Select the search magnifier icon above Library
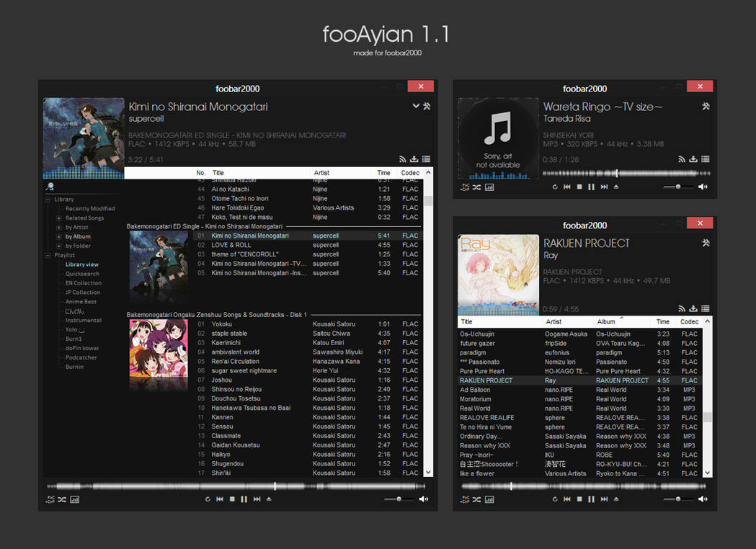 [49, 186]
